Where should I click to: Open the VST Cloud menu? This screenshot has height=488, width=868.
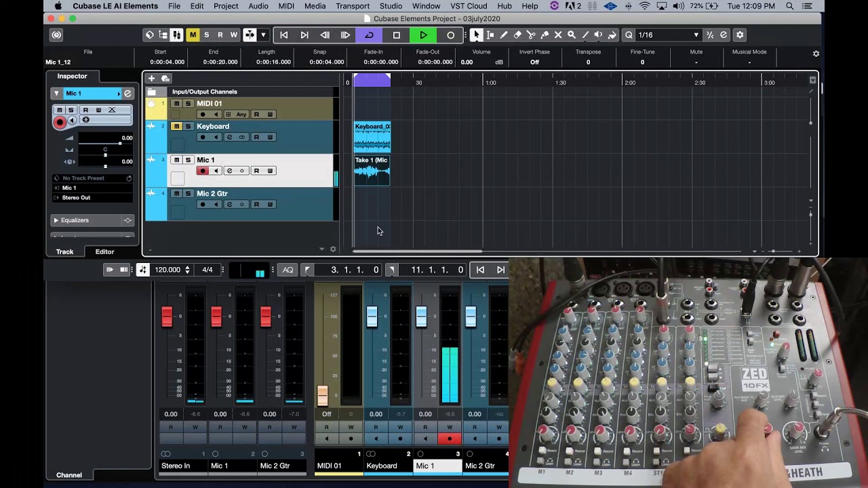(469, 6)
